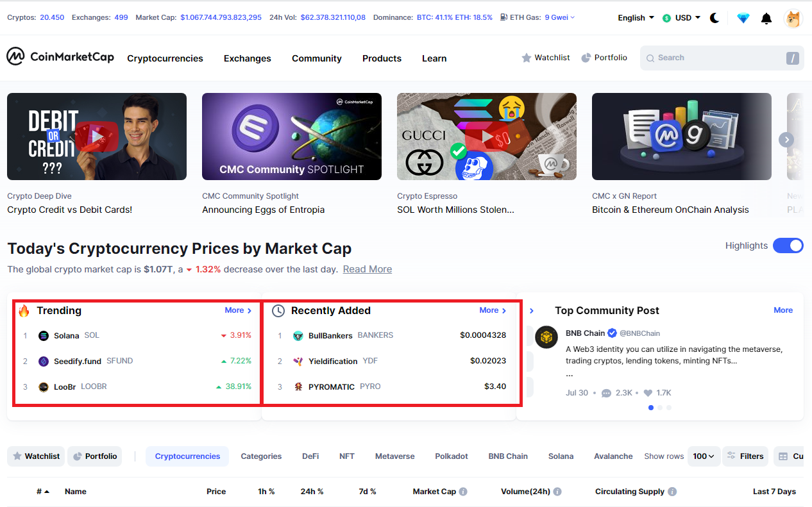Image resolution: width=812 pixels, height=507 pixels.
Task: Select the first community post carousel dot
Action: (x=651, y=407)
